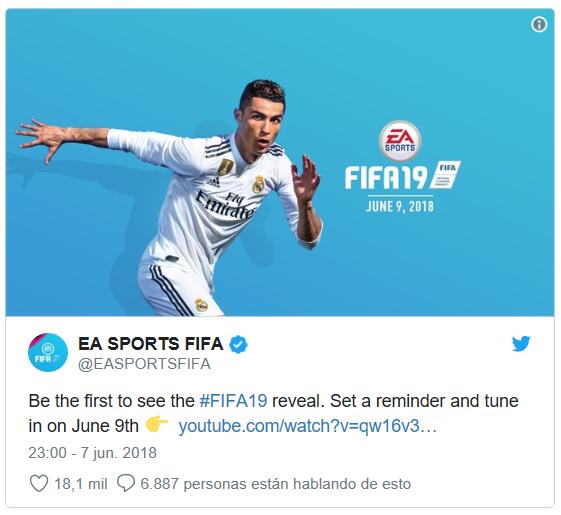561x515 pixels.
Task: Open the EA SPORTS FIFA profile avatar
Action: 48,352
